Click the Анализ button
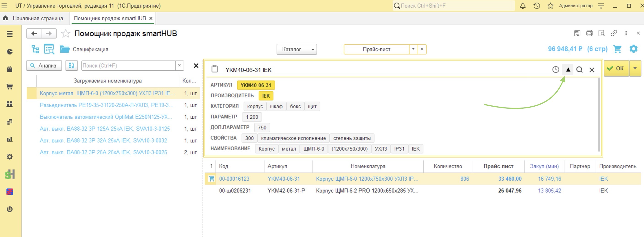This screenshot has height=237, width=644. pyautogui.click(x=44, y=66)
